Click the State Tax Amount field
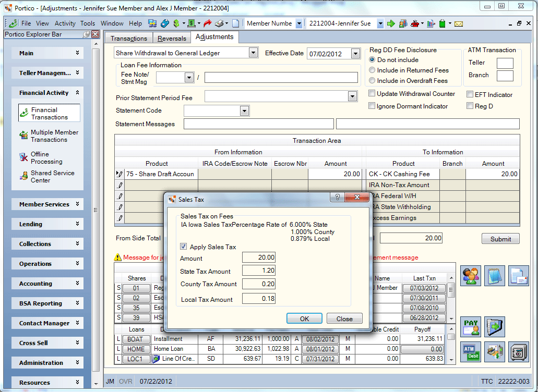The height and width of the screenshot is (392, 538). click(x=259, y=271)
